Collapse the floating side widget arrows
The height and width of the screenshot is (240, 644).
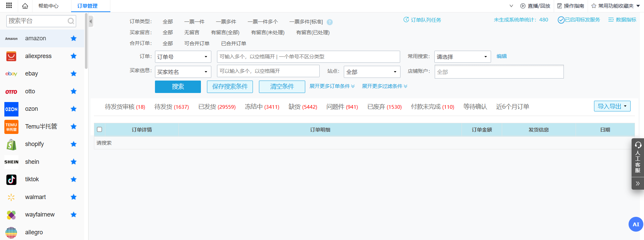pyautogui.click(x=638, y=184)
